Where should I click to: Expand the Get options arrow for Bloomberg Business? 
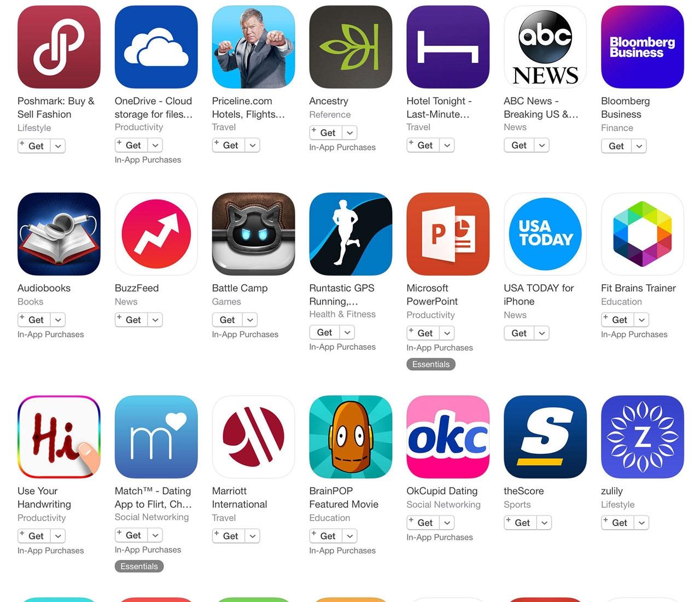coord(639,146)
